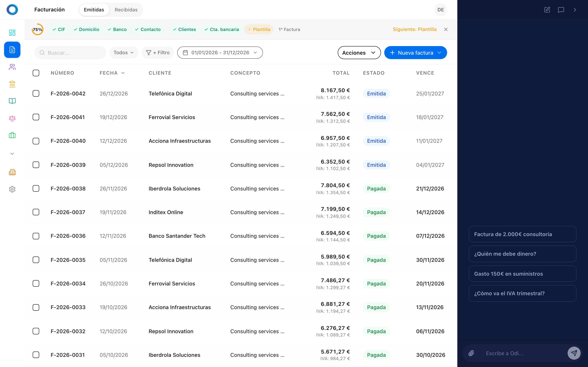Viewport: 588px width, 367px height.
Task: Send the chat message suggestion about quarterly IVA
Action: click(x=522, y=293)
